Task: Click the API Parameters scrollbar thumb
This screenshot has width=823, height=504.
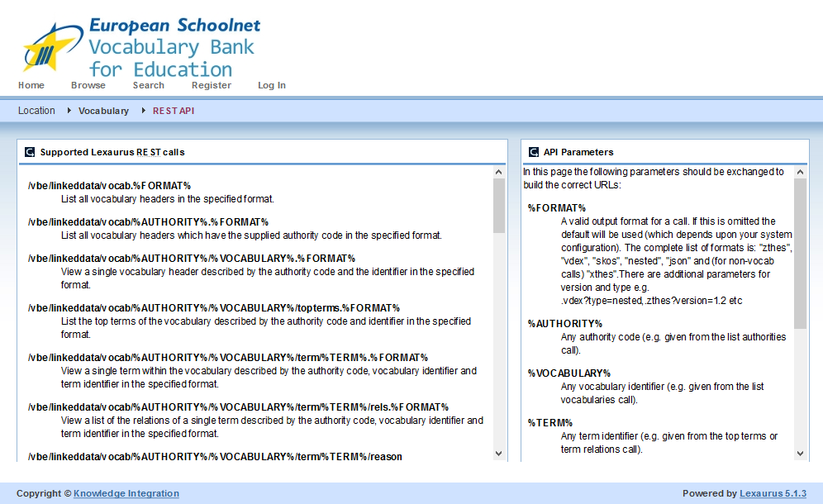Action: click(801, 254)
